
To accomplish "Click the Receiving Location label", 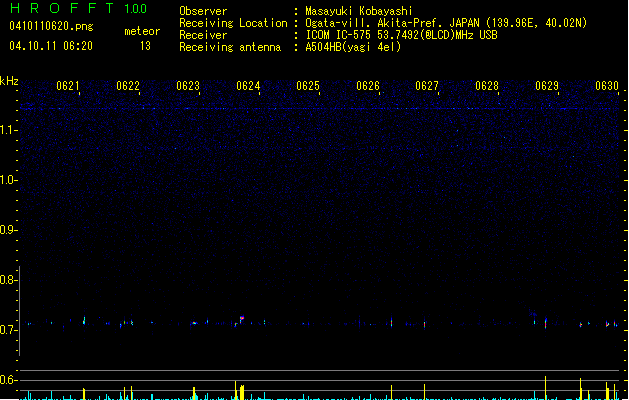I will (x=233, y=23).
